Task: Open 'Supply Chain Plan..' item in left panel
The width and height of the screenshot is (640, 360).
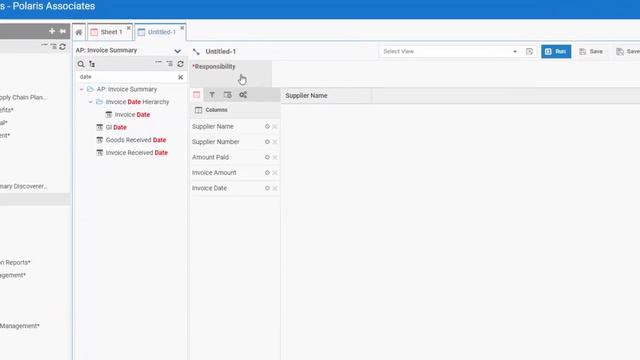Action: coord(23,97)
